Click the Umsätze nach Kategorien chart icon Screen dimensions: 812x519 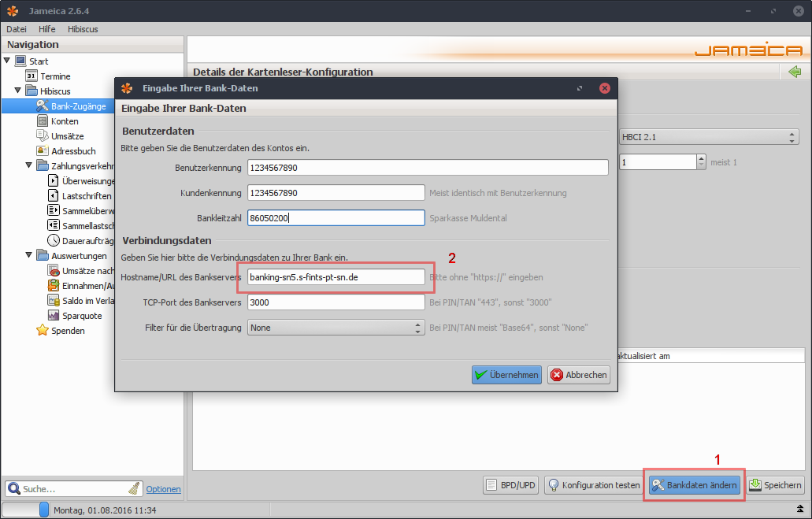(54, 270)
